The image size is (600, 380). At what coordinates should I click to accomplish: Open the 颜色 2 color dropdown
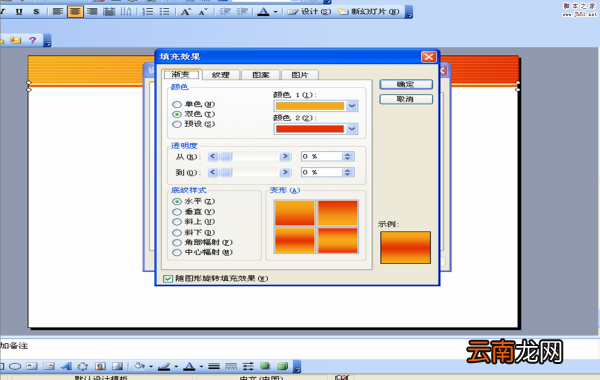352,129
